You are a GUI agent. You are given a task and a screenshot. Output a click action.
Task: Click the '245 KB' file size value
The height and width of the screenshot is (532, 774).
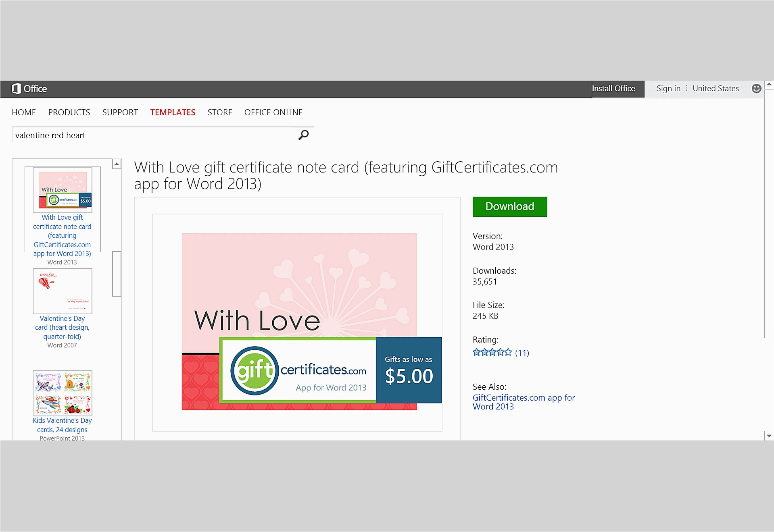486,316
